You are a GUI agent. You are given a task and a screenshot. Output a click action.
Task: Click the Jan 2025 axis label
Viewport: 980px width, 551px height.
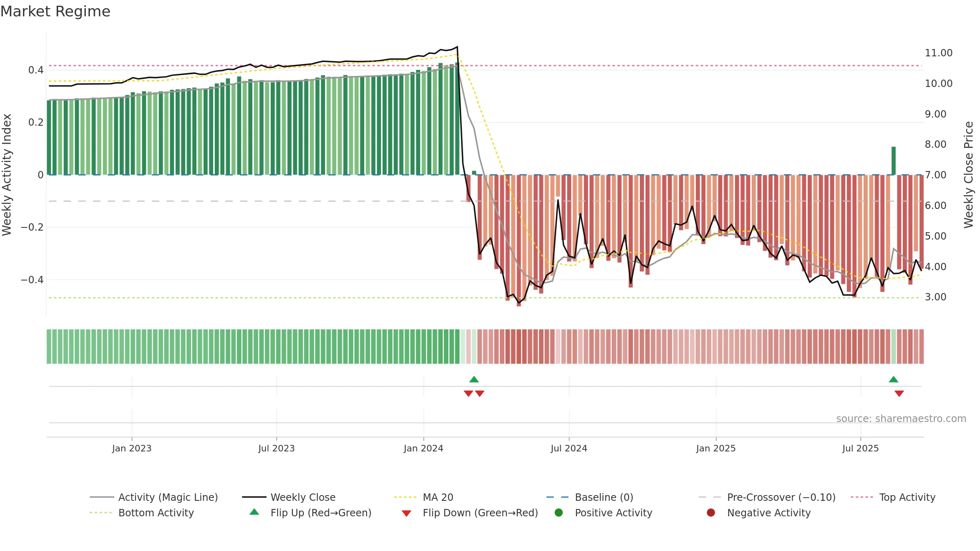[716, 448]
